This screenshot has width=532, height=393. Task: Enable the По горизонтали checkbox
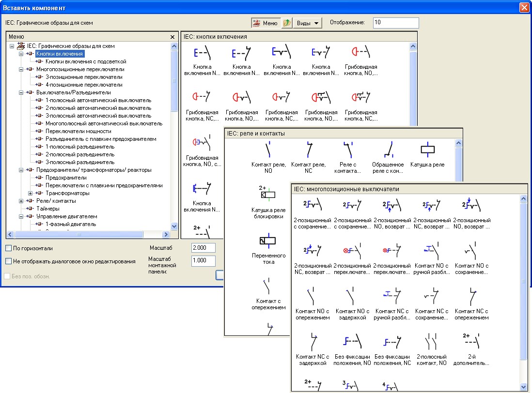coord(8,248)
